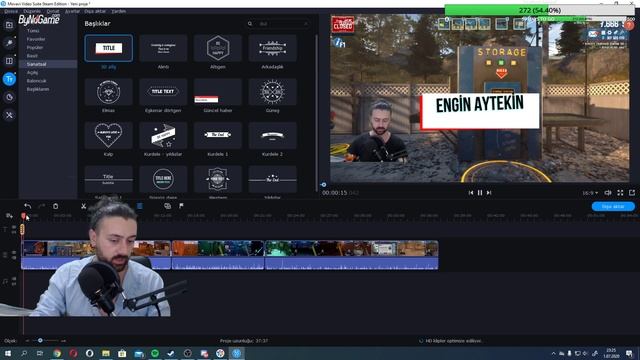640x360 pixels.
Task: Jump to previous frame in player
Action: [x=471, y=193]
